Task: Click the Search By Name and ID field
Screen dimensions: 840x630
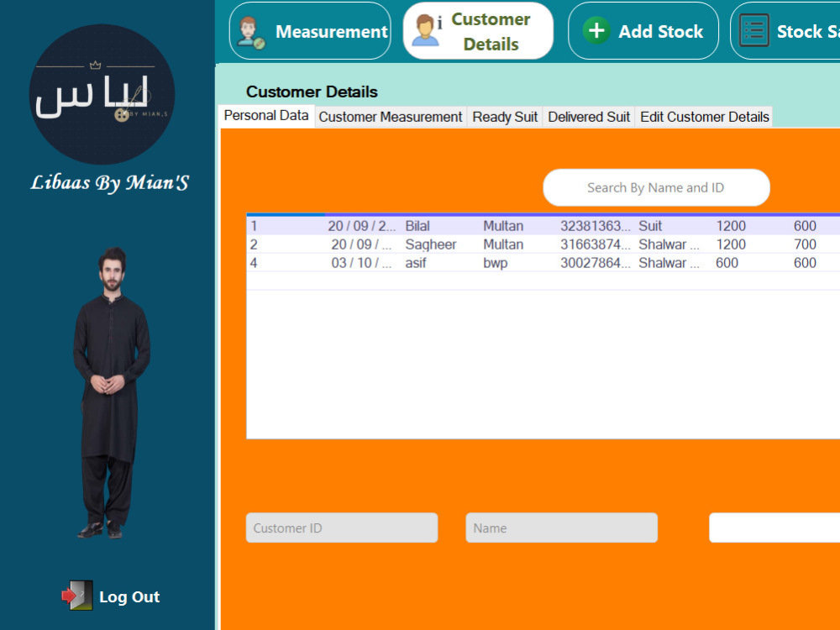Action: [656, 187]
